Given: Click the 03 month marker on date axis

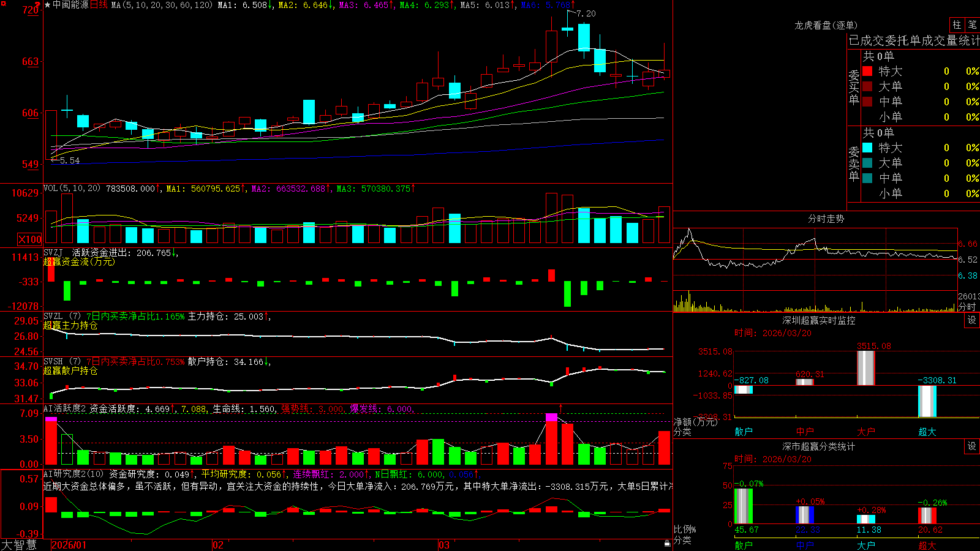Looking at the screenshot, I should coord(444,545).
